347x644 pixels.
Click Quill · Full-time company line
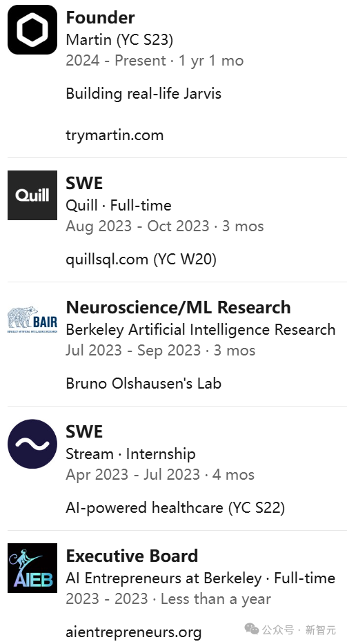point(119,206)
